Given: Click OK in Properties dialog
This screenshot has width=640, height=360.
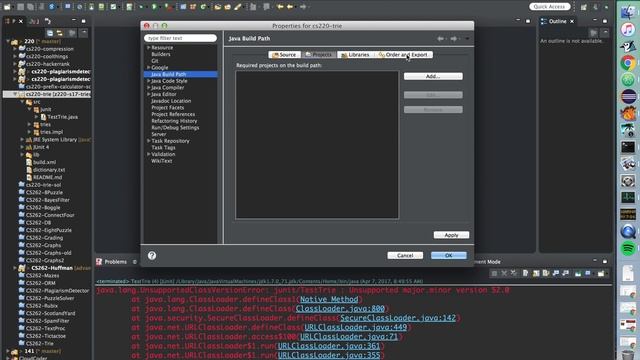Looking at the screenshot, I should click(449, 256).
